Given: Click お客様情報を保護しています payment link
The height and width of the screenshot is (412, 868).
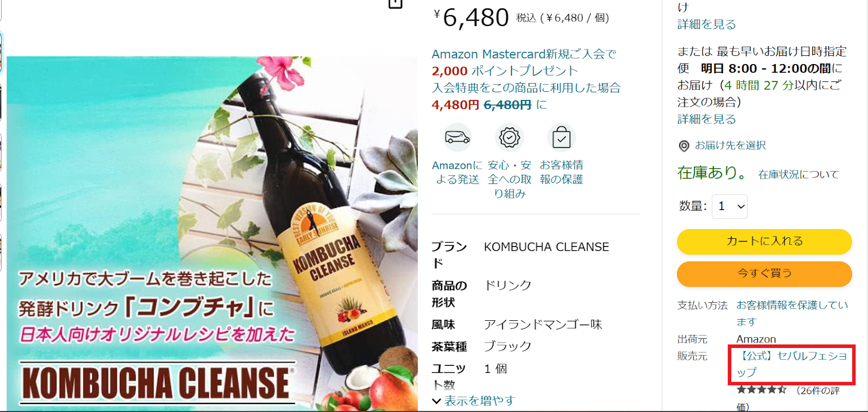Looking at the screenshot, I should (x=792, y=313).
